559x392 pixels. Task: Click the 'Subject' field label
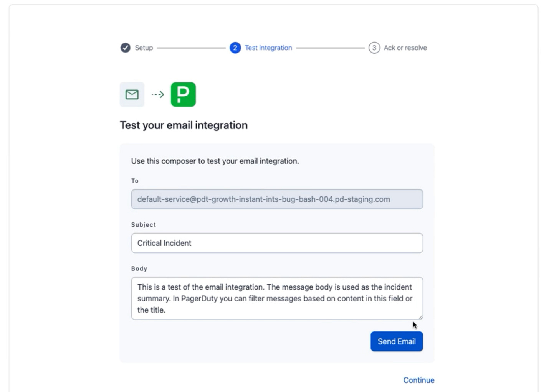click(x=143, y=225)
